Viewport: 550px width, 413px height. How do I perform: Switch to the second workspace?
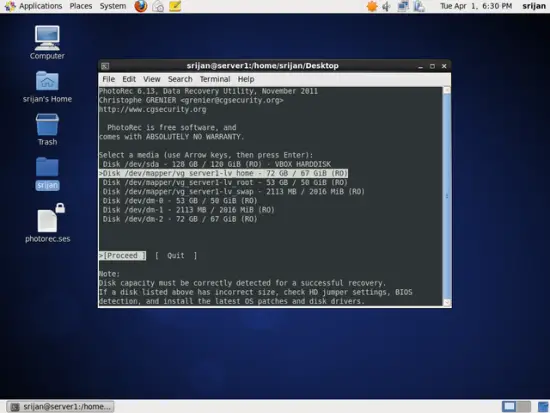click(524, 407)
